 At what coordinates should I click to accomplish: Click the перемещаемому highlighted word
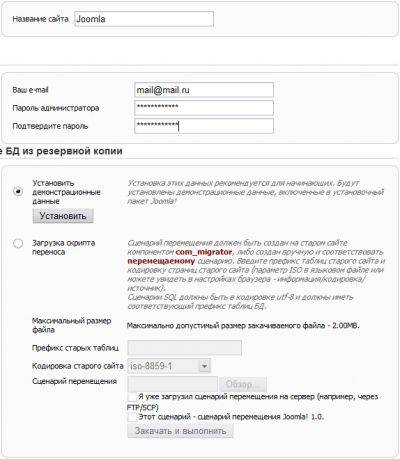coord(161,261)
